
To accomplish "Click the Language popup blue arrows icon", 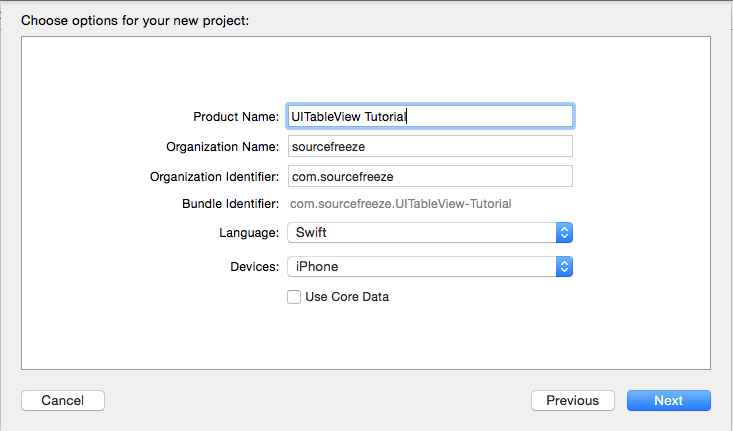I will pos(564,232).
